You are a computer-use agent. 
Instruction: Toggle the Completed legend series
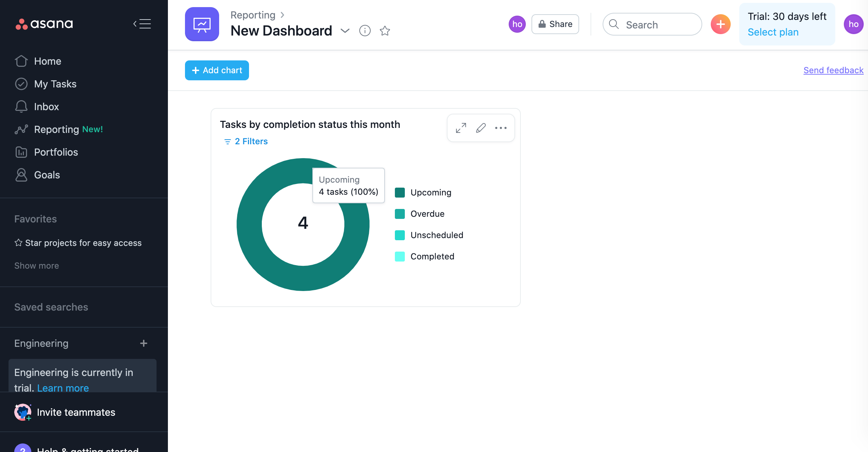(x=432, y=257)
